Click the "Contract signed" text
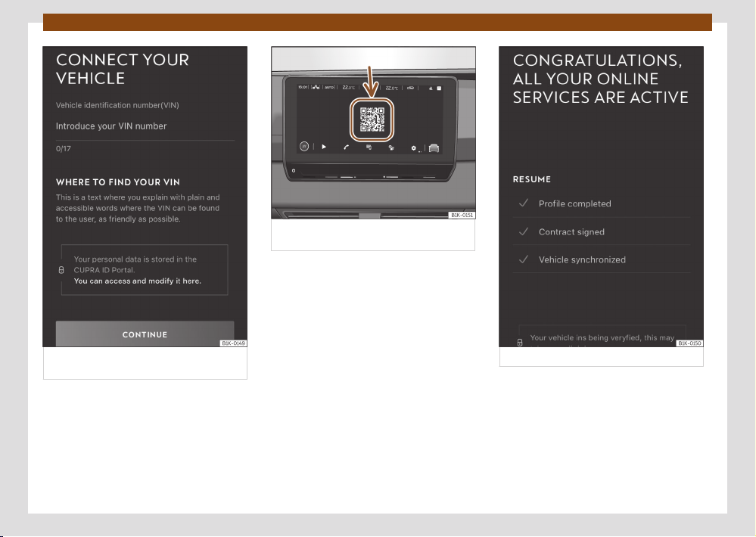 571,232
